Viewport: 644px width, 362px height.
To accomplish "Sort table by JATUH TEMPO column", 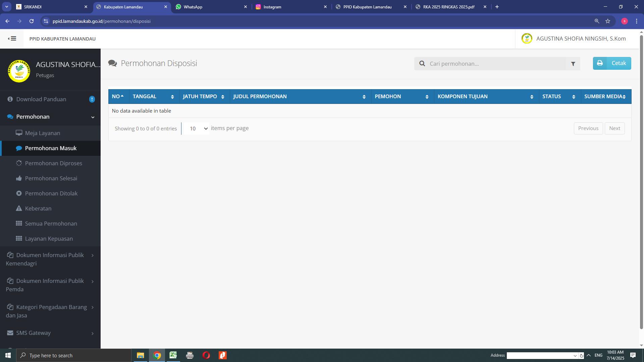I will pos(205,97).
